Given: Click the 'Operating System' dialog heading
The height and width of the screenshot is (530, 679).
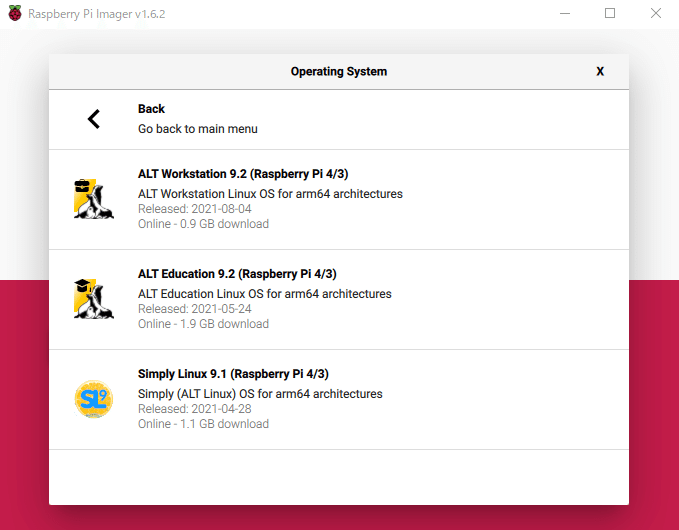Looking at the screenshot, I should (x=339, y=71).
